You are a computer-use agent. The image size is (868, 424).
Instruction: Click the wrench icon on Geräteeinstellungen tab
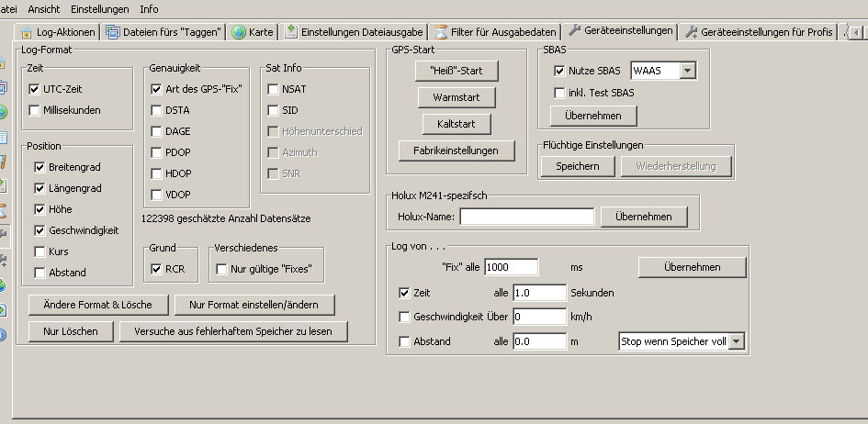point(575,31)
